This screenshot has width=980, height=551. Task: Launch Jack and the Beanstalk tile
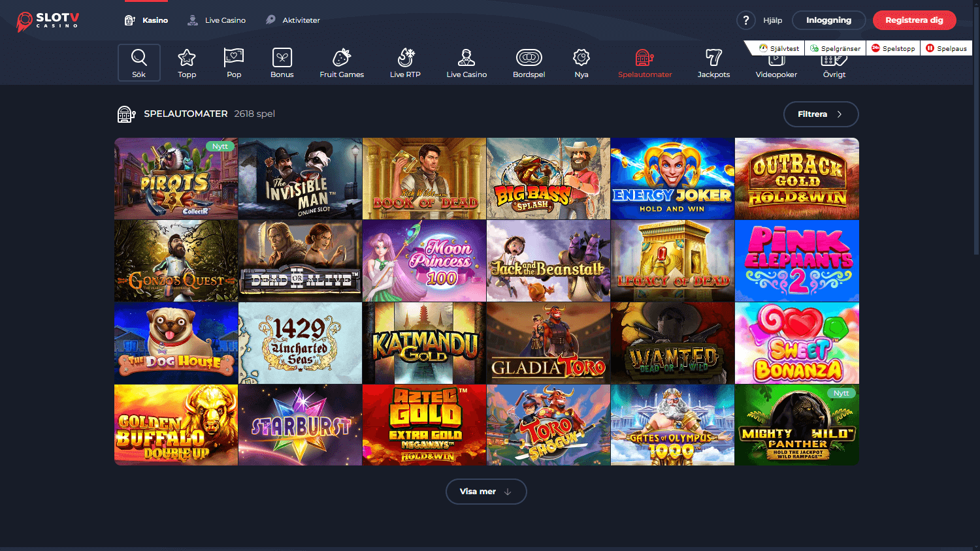548,260
